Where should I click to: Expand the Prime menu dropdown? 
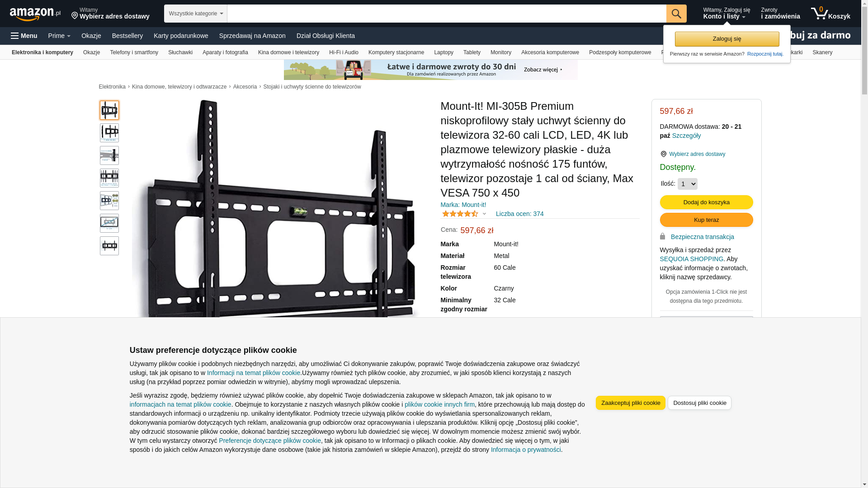click(59, 36)
